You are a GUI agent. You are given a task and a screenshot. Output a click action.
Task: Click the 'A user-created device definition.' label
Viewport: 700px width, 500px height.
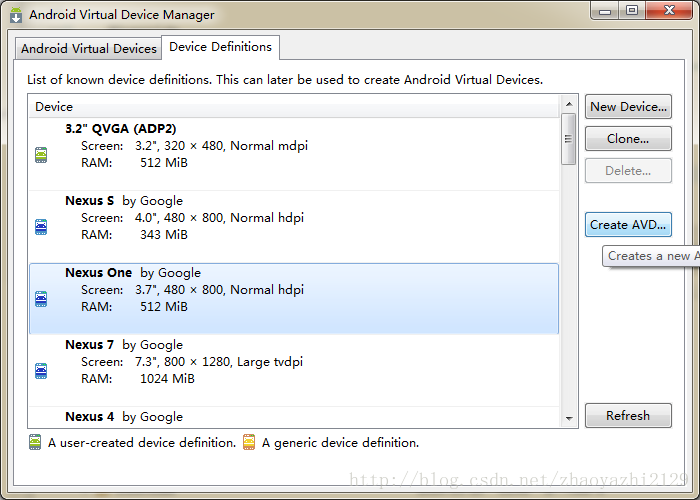click(x=142, y=442)
